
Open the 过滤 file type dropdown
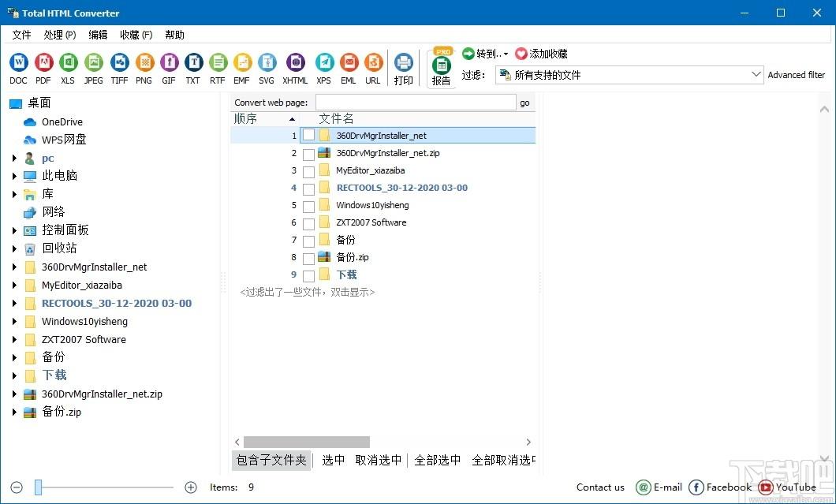629,75
